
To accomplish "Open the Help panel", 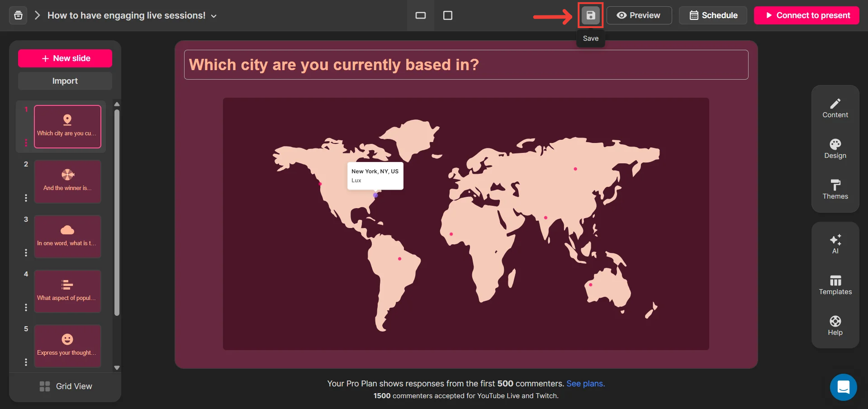I will point(835,326).
